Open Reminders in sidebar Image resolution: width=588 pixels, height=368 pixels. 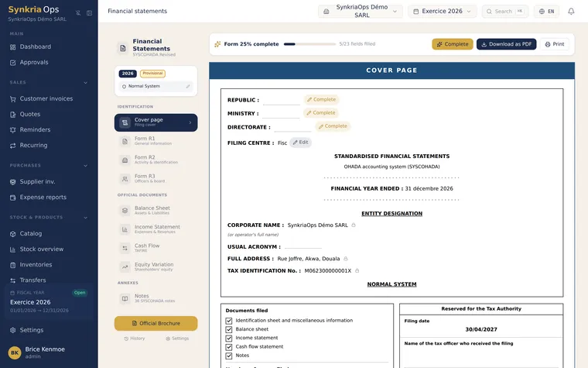click(35, 130)
